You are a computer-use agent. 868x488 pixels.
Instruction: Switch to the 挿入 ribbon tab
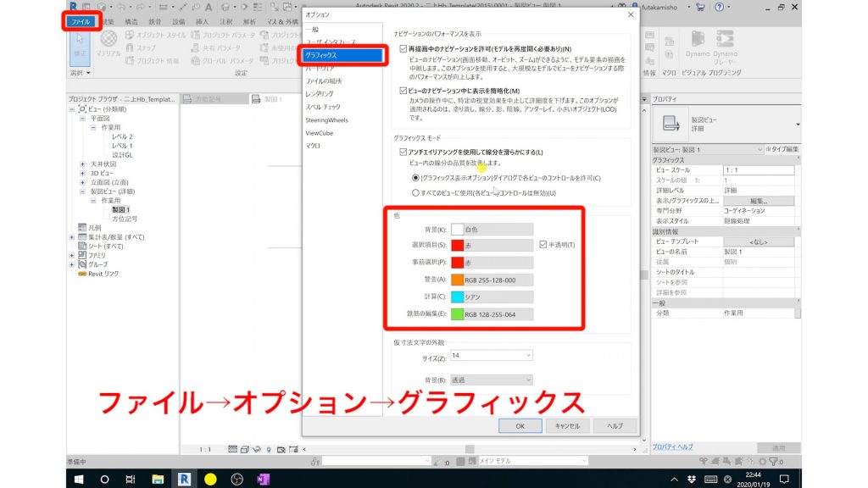[x=202, y=21]
